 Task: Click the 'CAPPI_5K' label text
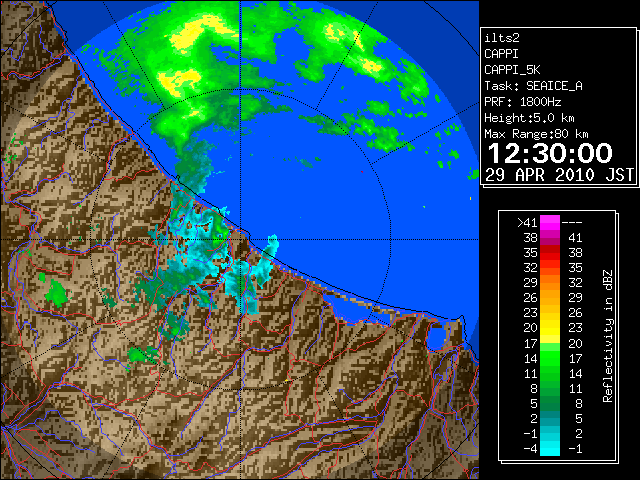coord(512,70)
